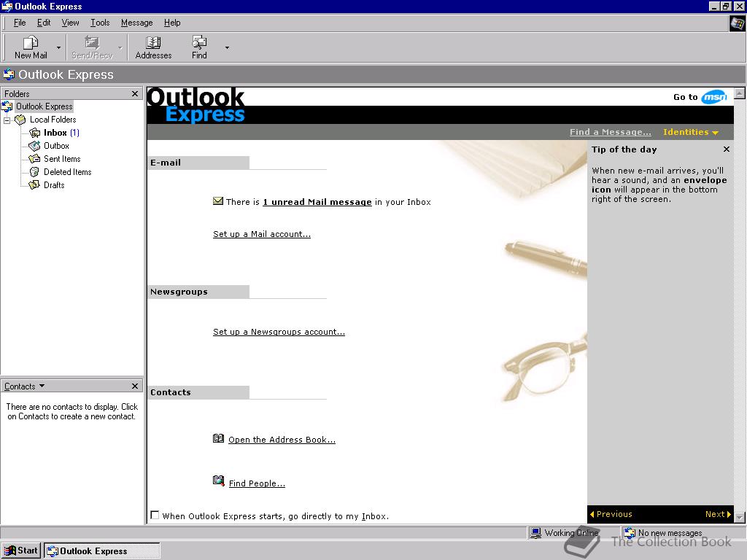
Task: Open the Sent Items folder icon
Action: tap(34, 158)
